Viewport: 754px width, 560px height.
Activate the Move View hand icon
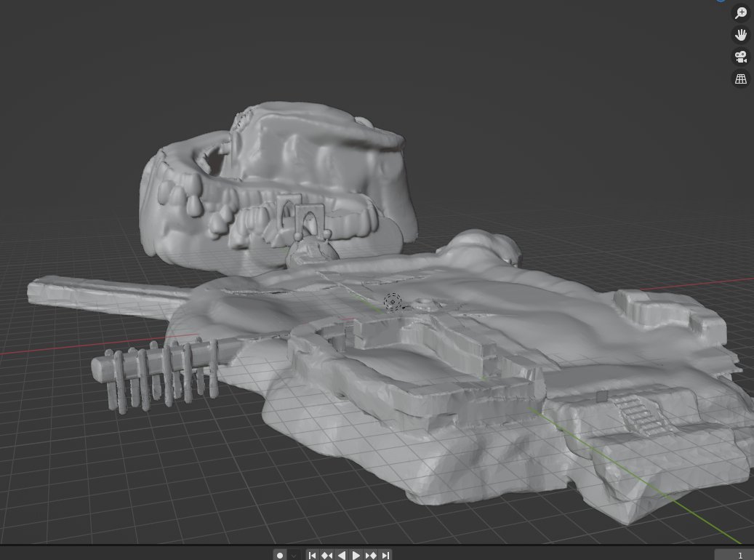[740, 34]
